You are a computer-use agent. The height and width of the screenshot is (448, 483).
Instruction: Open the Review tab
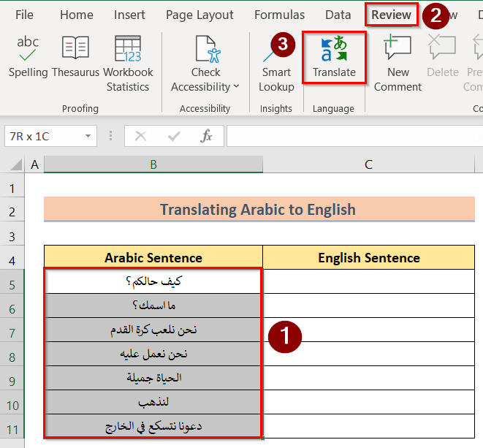click(391, 15)
